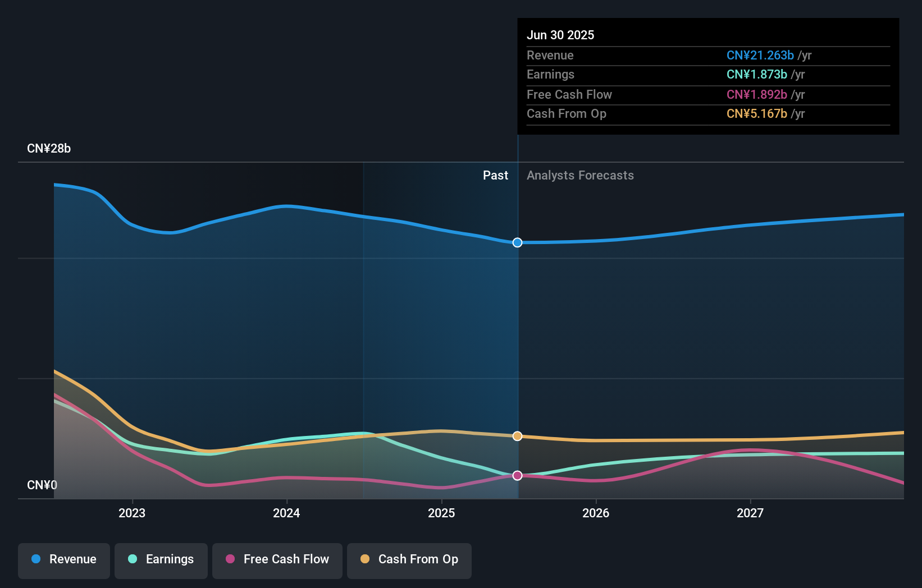The height and width of the screenshot is (588, 922).
Task: Toggle the Free Cash Flow series visibility
Action: 277,560
